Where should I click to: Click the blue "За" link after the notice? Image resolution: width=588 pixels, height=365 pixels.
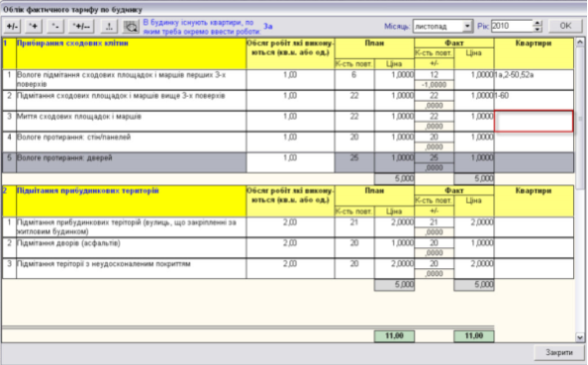pos(267,27)
